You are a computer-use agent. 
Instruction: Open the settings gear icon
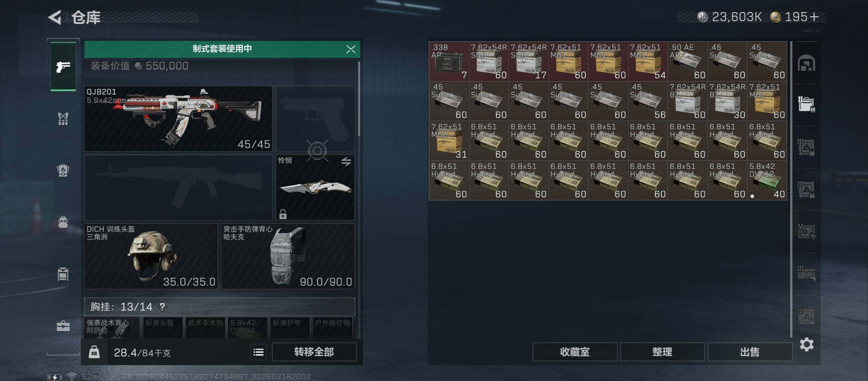click(x=807, y=344)
